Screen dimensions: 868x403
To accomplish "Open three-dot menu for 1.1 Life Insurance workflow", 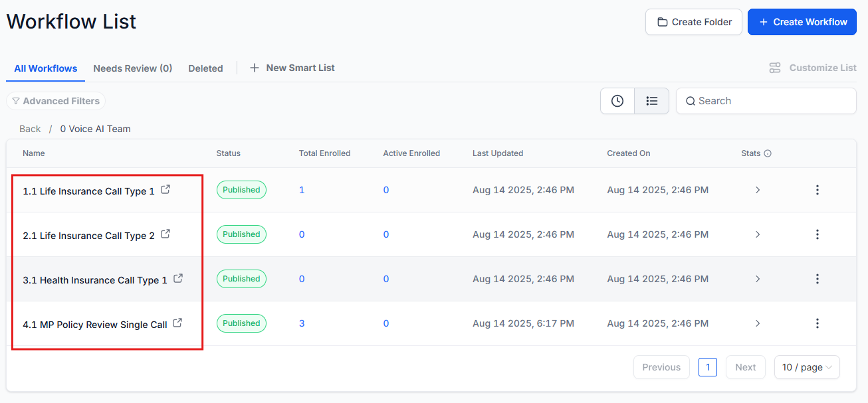I will [817, 190].
